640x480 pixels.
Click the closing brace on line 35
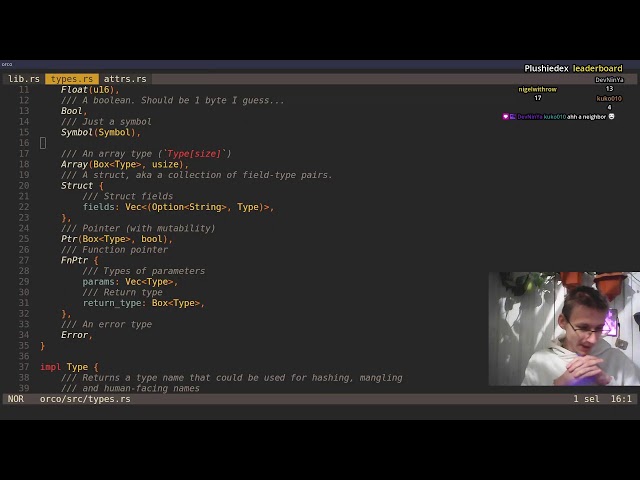click(x=42, y=346)
